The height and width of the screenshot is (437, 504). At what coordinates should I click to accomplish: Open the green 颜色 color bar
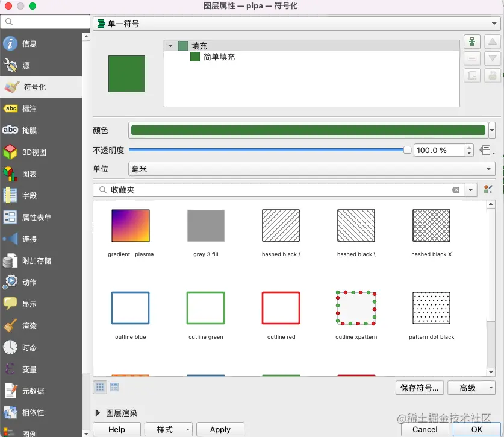pyautogui.click(x=308, y=130)
